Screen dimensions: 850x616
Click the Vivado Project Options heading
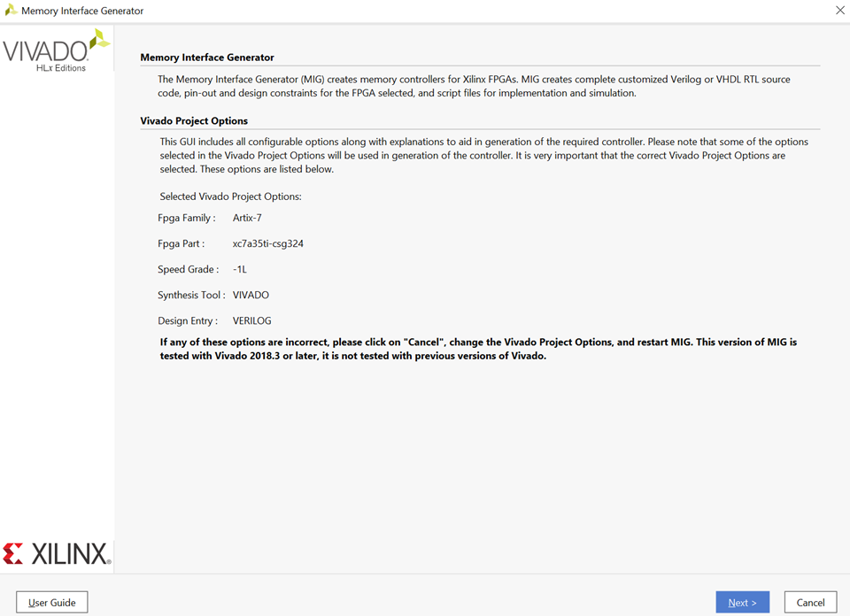tap(194, 121)
